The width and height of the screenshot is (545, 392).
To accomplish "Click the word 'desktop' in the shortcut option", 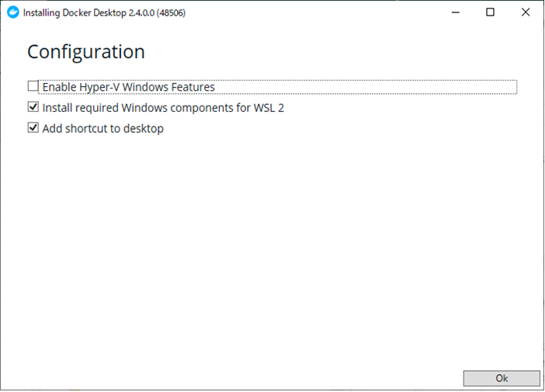I will coord(143,129).
